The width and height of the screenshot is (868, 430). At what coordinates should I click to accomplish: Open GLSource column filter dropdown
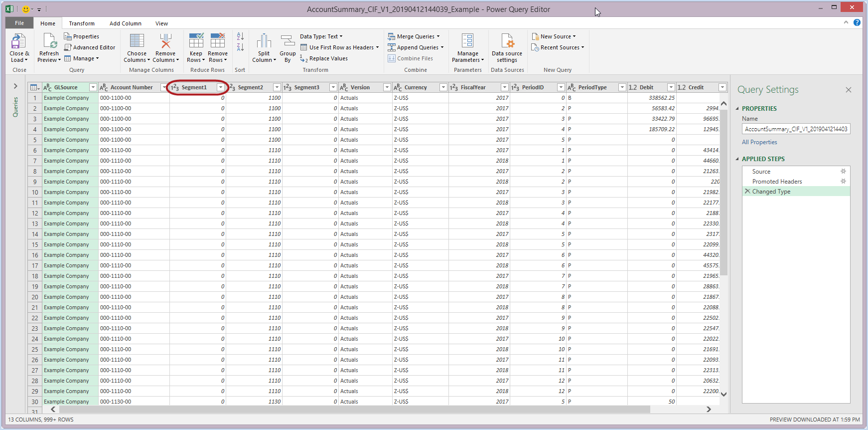click(93, 87)
